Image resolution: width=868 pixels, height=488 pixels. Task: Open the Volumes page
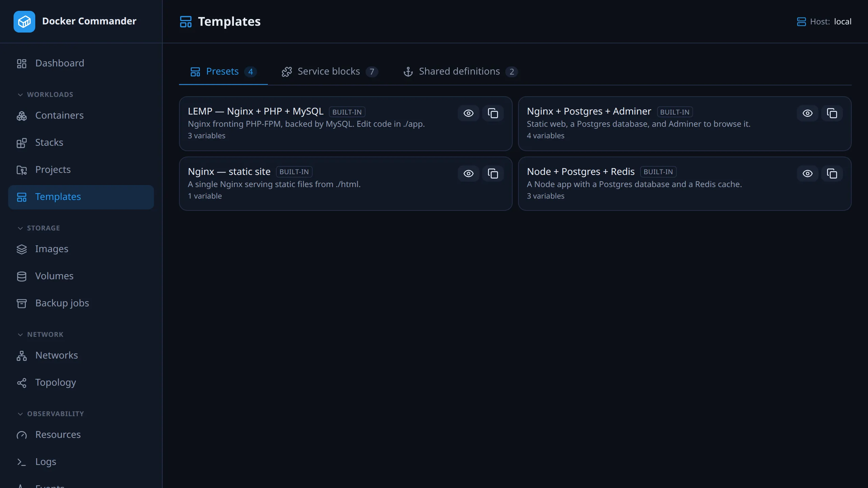[81, 276]
